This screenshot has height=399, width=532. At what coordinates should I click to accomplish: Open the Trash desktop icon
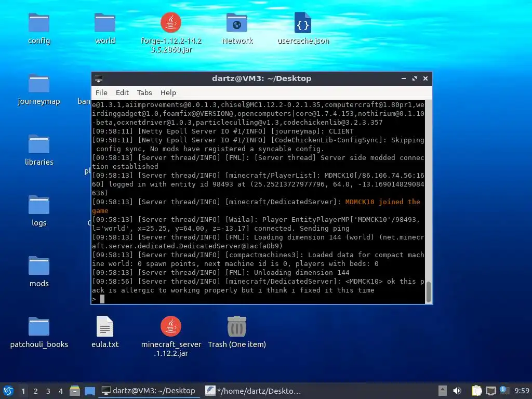237,327
